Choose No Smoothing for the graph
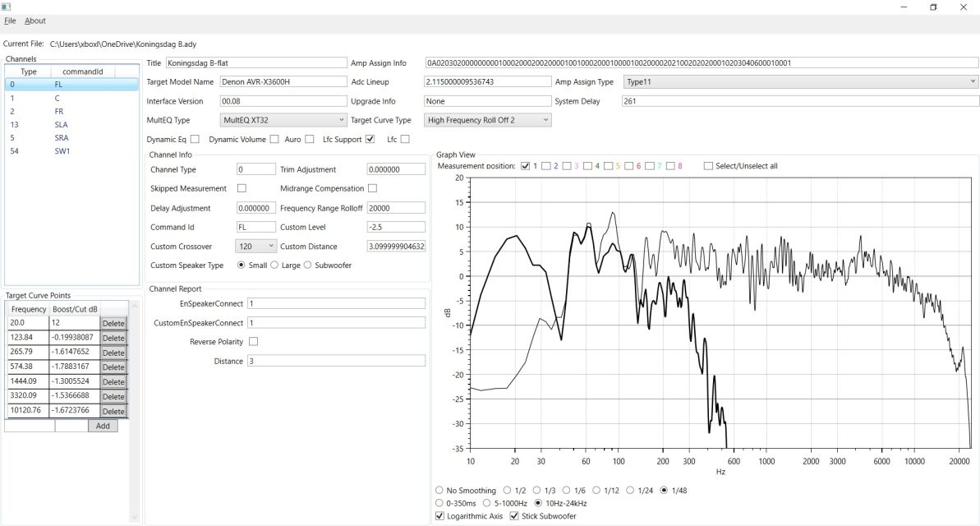 (x=439, y=491)
